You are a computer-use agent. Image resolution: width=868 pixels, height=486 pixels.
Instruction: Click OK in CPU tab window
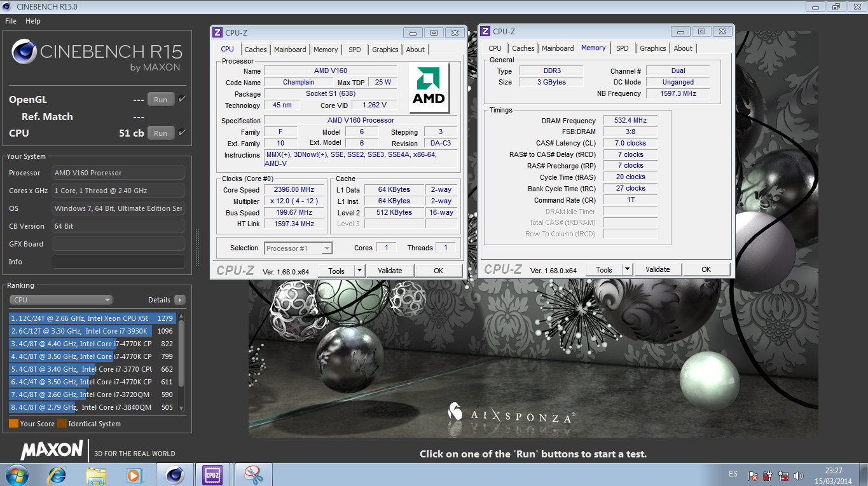point(438,271)
